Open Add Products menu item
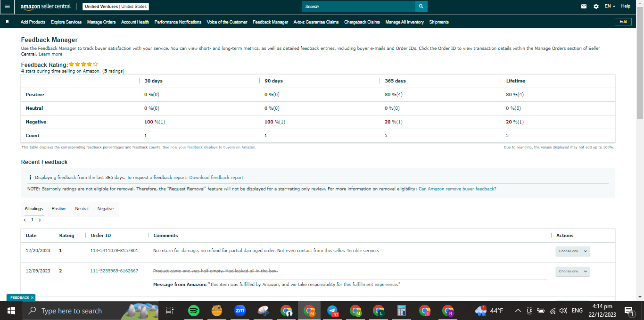The image size is (644, 320). tap(33, 22)
